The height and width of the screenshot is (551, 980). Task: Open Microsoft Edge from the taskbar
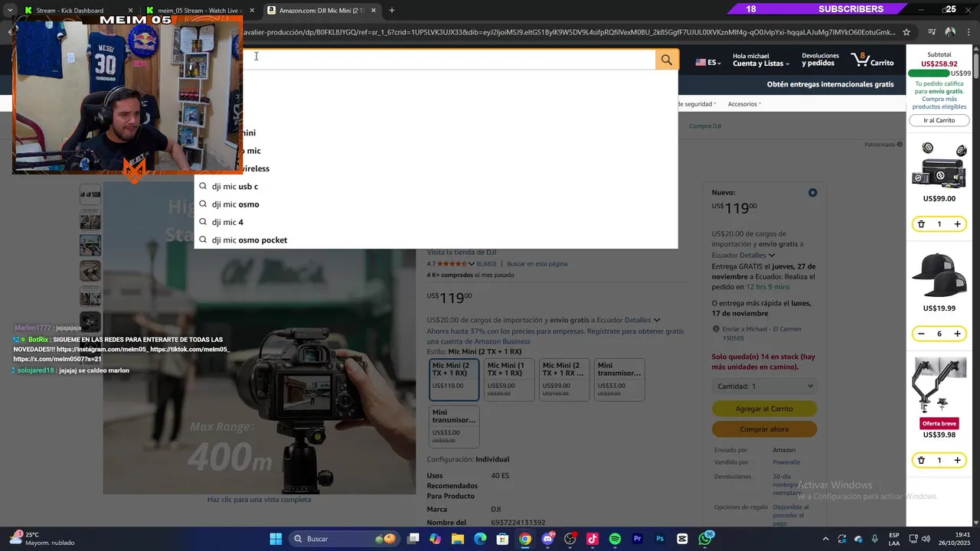click(480, 539)
